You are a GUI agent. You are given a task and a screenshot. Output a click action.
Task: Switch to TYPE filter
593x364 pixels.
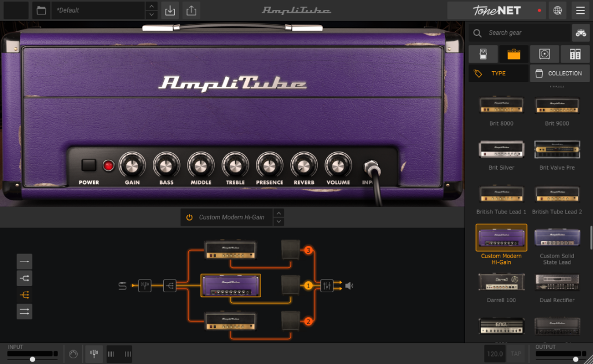point(499,73)
